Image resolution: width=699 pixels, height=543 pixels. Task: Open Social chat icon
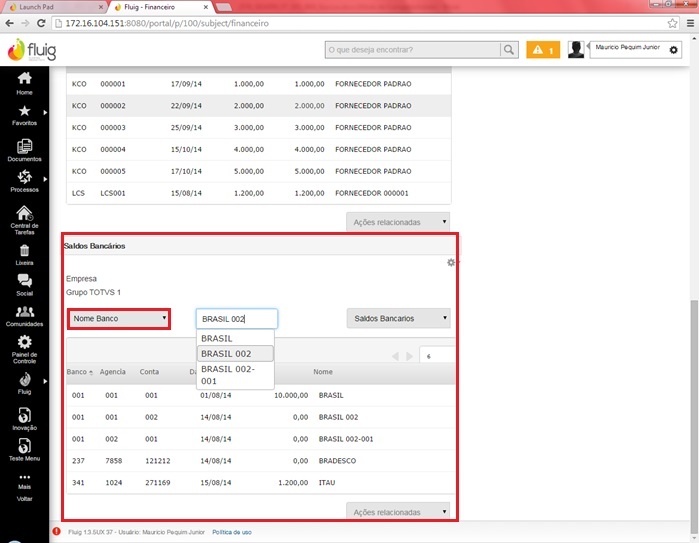[x=24, y=281]
